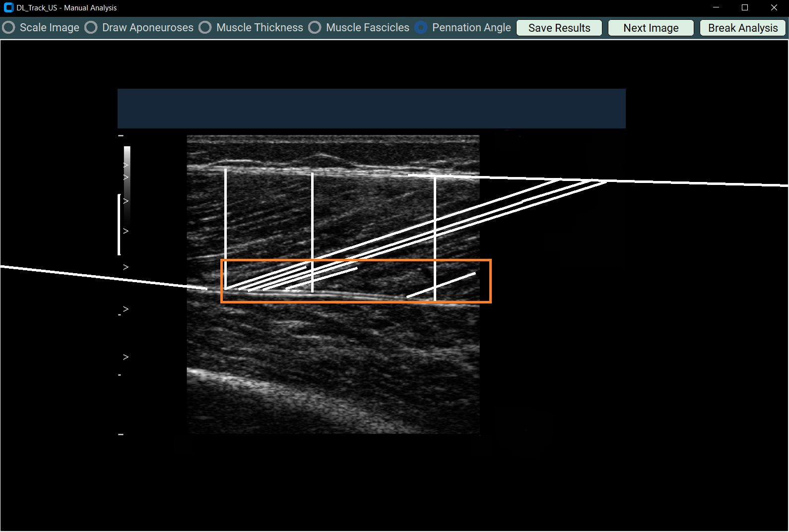Click the DL_Track_US app icon in title bar
This screenshot has width=789, height=532.
[x=8, y=7]
